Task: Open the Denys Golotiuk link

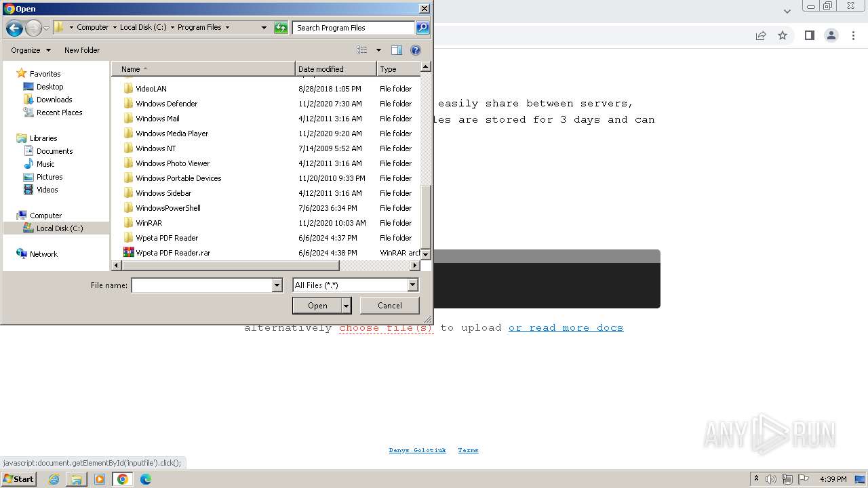Action: [417, 450]
